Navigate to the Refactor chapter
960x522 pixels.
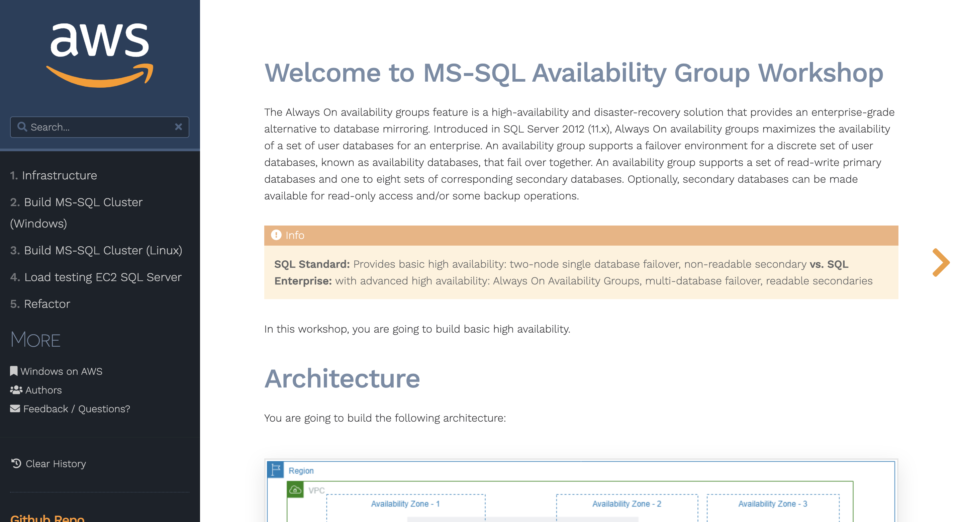(x=46, y=304)
